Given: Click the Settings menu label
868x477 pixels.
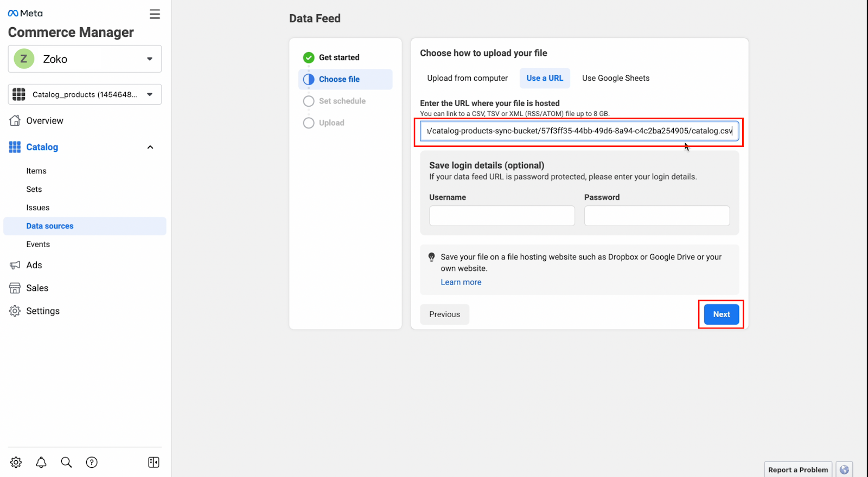Looking at the screenshot, I should point(43,311).
